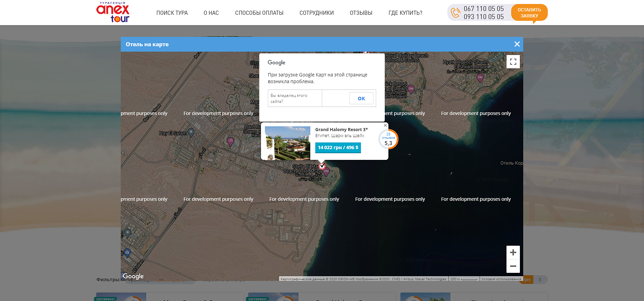Click OK in Google Maps error dialog
Viewport: 644px width, 301px height.
pos(361,99)
